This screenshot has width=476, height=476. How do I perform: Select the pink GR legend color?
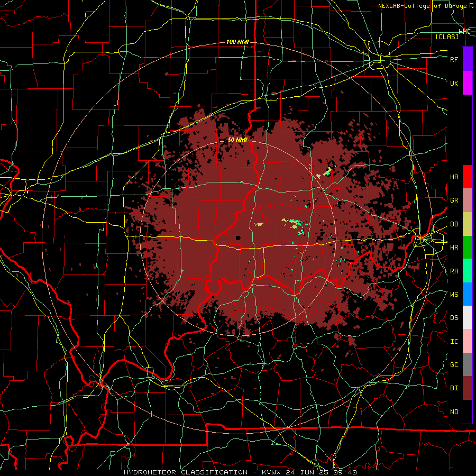467,200
